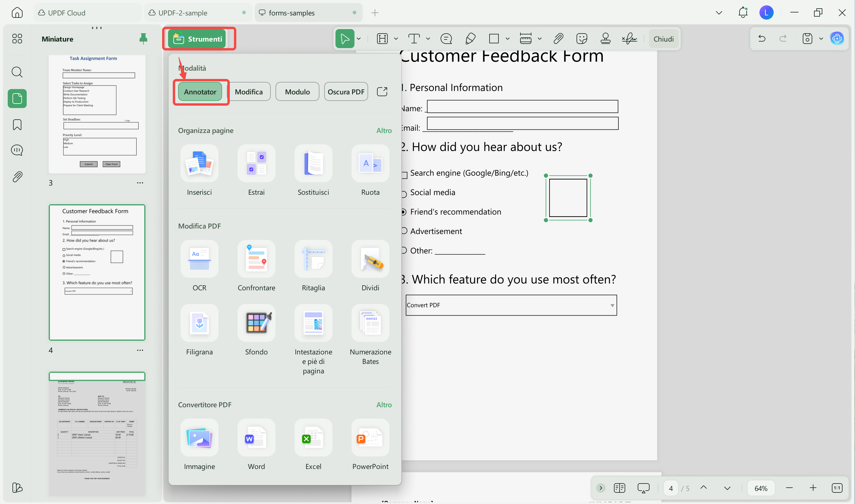This screenshot has width=855, height=504.
Task: Select the Social media radio button
Action: point(404,194)
